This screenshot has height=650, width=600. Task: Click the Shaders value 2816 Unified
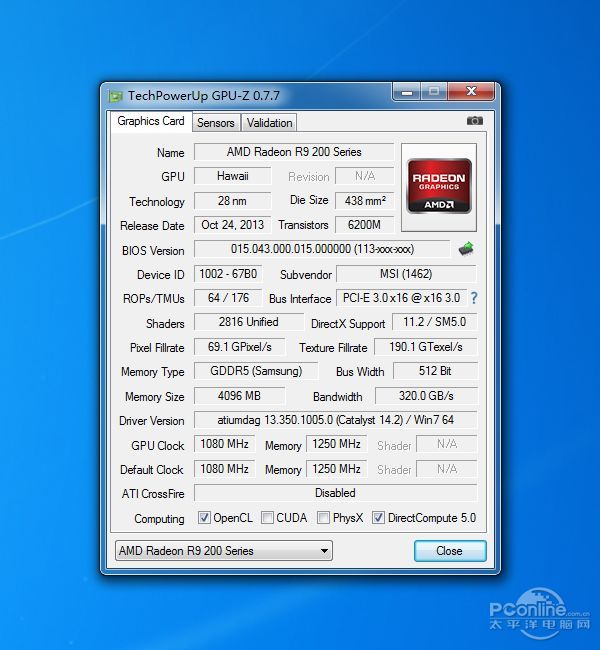click(249, 322)
